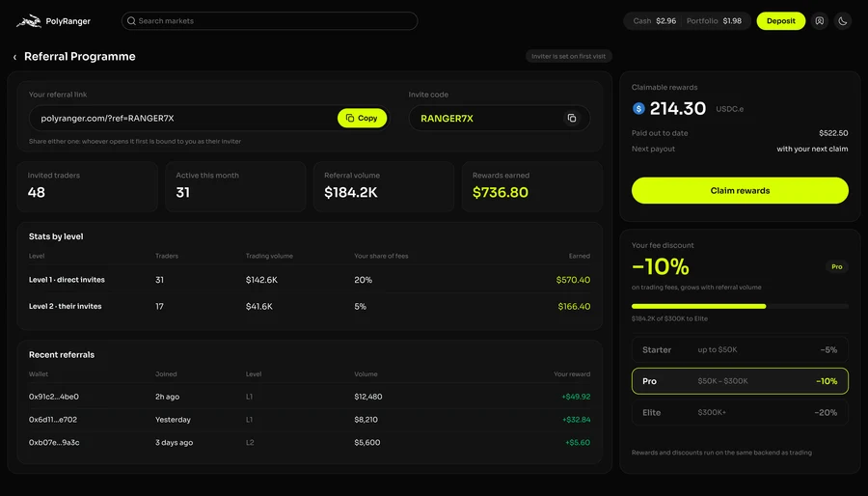Click the Level 1 direct invites row

click(310, 280)
